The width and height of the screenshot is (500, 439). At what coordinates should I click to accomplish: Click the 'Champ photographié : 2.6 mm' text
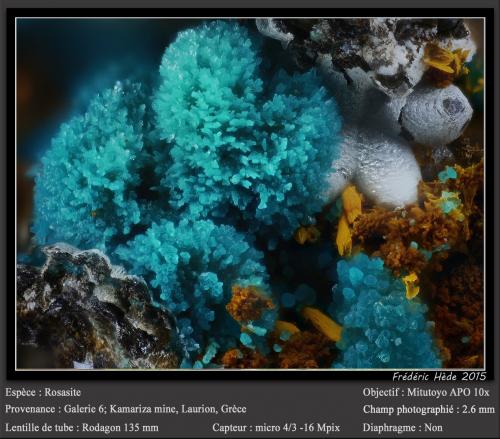click(x=429, y=409)
